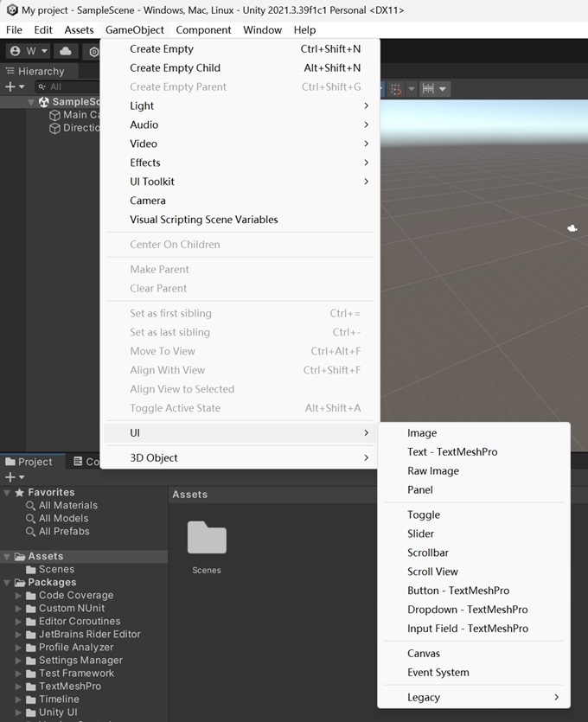Click the plus icon in Project panel
Image resolution: width=588 pixels, height=722 pixels.
(10, 477)
